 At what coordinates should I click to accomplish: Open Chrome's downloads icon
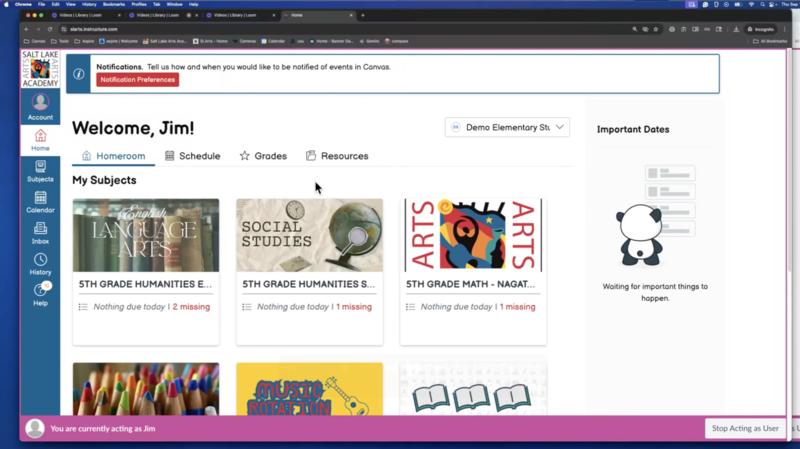(736, 29)
